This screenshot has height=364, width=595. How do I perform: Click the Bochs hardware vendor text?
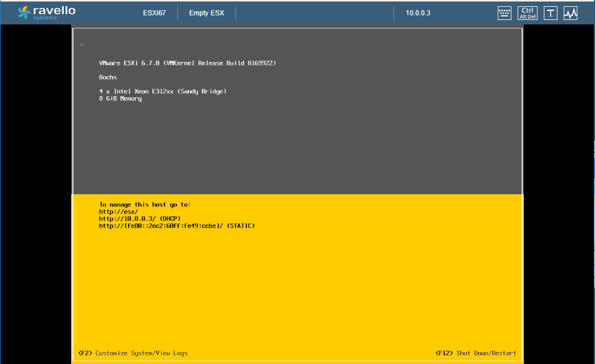click(x=108, y=77)
